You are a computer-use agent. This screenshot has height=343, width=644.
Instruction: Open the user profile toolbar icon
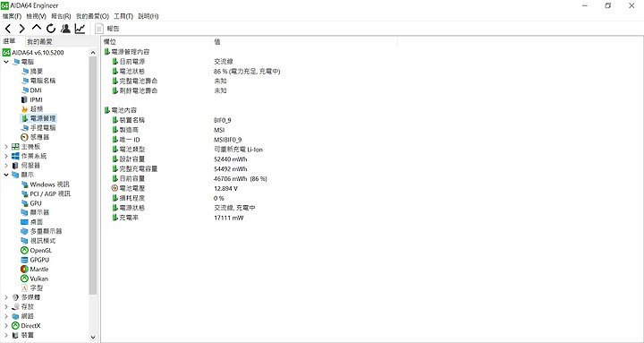[x=65, y=29]
